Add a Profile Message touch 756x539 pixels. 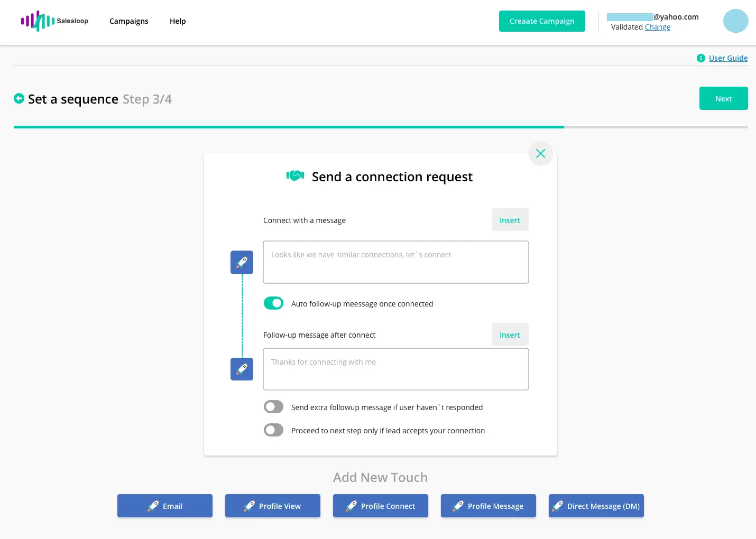[x=488, y=506]
